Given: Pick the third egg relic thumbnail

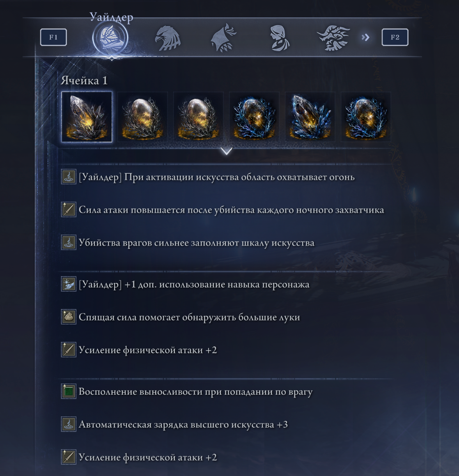Looking at the screenshot, I should point(198,117).
